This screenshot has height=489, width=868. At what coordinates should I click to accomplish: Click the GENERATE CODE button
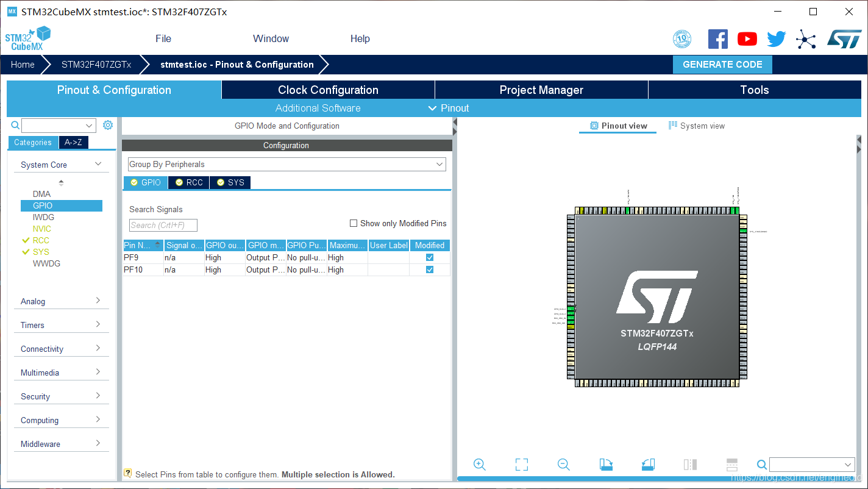[x=722, y=65]
